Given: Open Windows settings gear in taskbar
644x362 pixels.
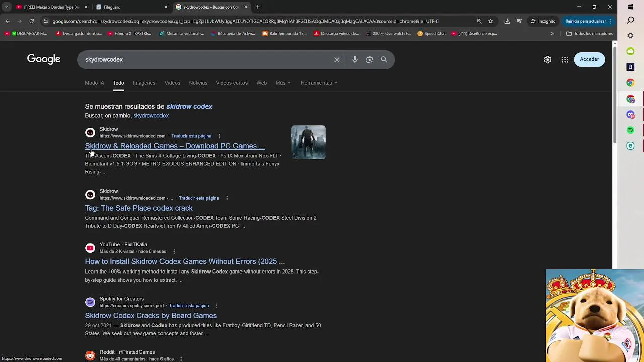Looking at the screenshot, I should [630, 36].
